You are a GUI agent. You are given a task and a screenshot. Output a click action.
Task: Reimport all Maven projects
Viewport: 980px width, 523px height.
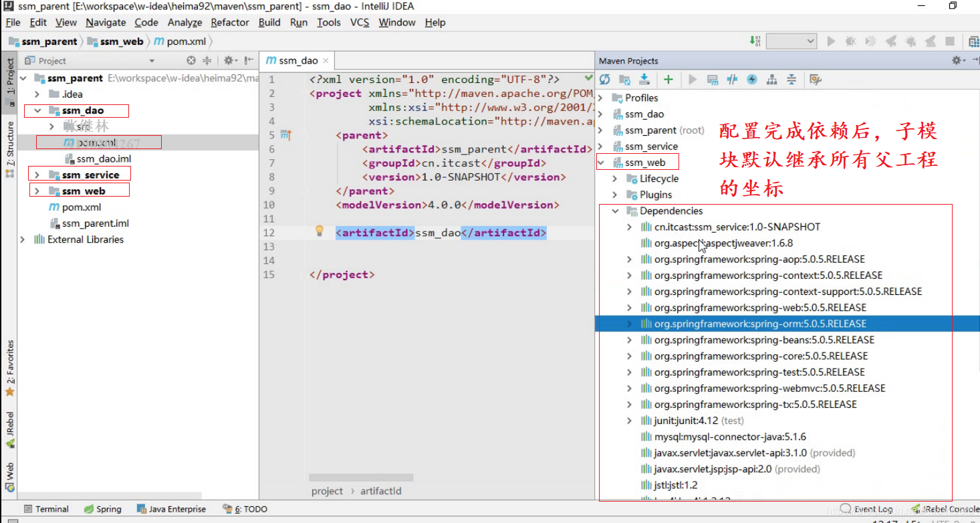click(605, 80)
